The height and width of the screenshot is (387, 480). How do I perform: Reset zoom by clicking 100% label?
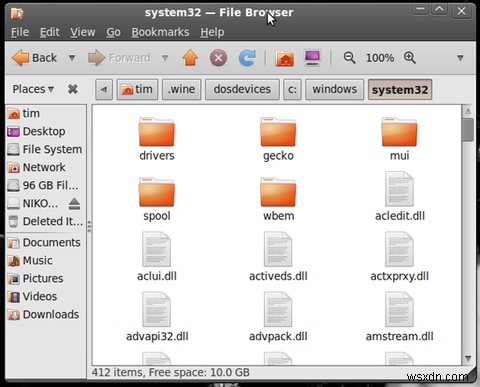[x=380, y=58]
